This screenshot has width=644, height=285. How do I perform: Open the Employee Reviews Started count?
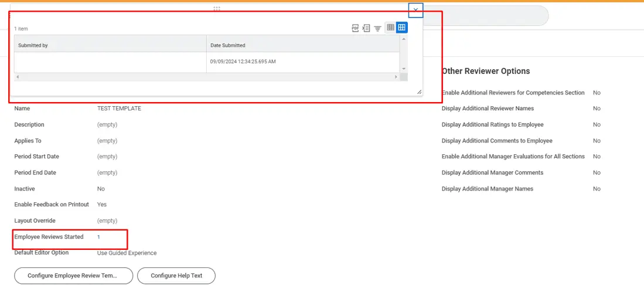pyautogui.click(x=98, y=237)
